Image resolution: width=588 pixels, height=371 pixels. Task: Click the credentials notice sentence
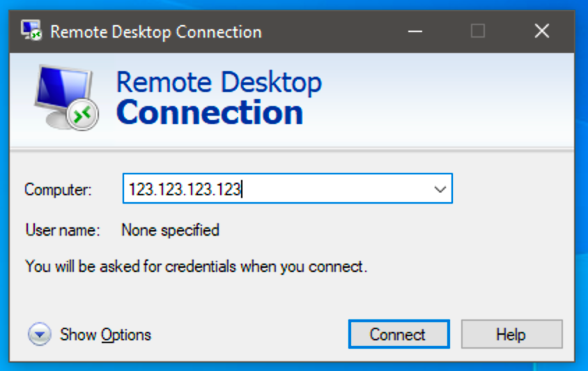(196, 266)
